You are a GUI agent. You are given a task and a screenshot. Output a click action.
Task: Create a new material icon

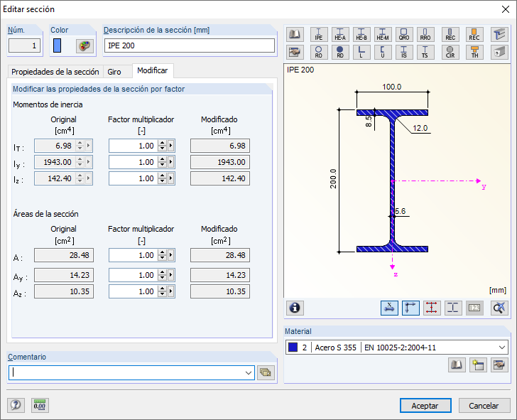tap(478, 365)
